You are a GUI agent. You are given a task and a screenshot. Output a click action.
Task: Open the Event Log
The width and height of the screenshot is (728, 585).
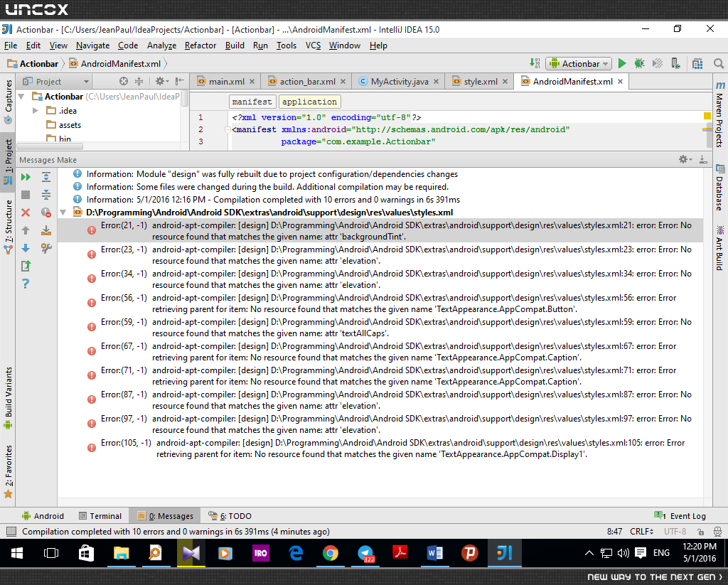coord(680,516)
